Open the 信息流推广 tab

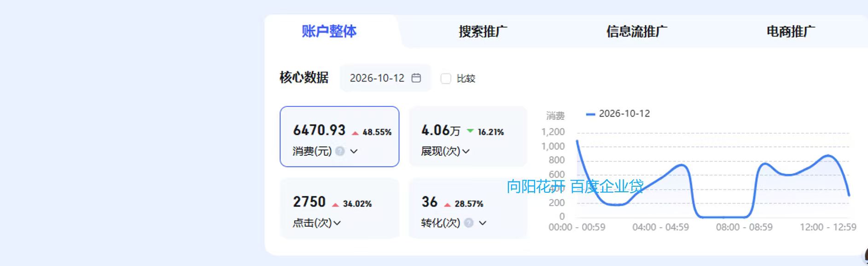tap(636, 31)
